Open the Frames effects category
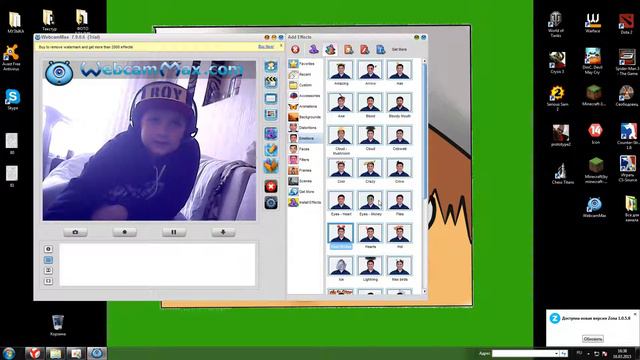 (x=305, y=170)
